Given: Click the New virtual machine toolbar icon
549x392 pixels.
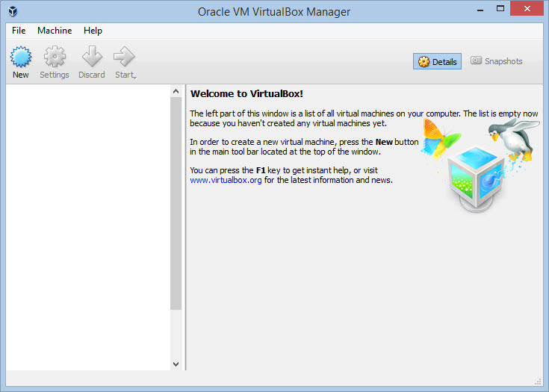Looking at the screenshot, I should point(21,56).
